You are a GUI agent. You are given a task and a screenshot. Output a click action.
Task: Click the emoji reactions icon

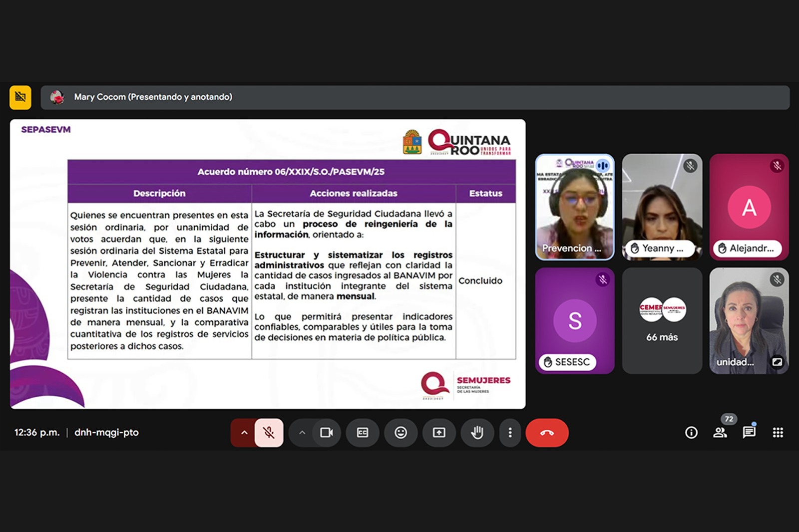pyautogui.click(x=400, y=433)
